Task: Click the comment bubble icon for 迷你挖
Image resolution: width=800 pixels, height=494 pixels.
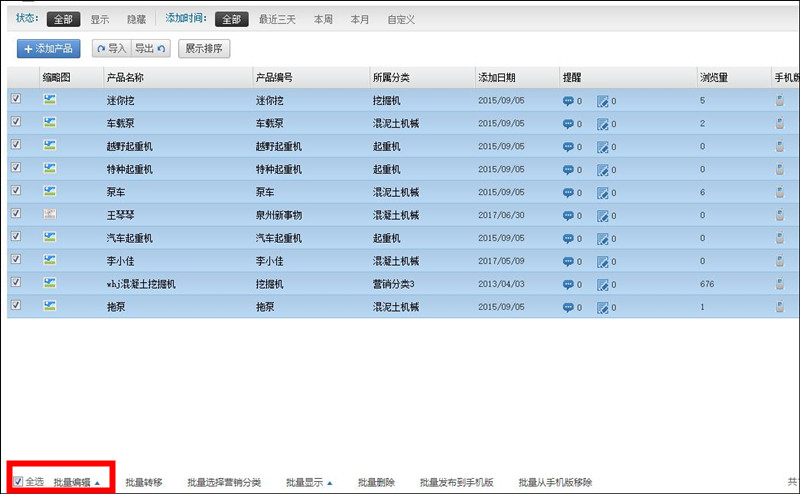Action: pos(568,101)
